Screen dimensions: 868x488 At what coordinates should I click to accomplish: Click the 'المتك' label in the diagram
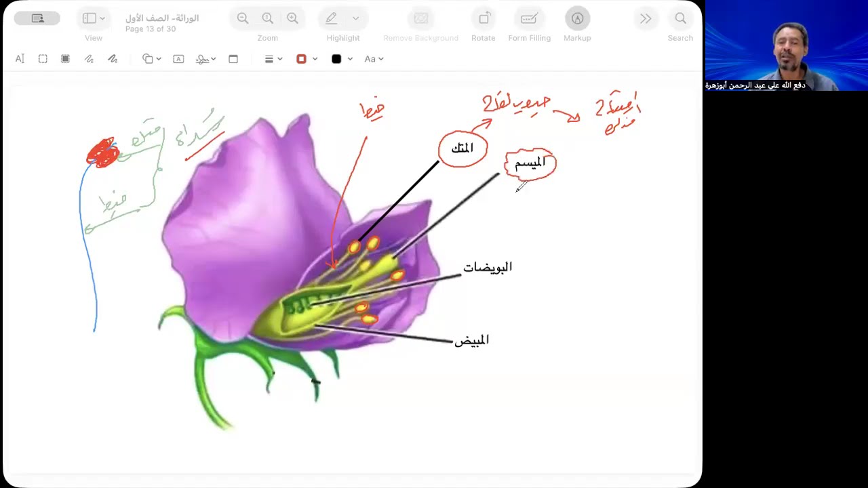click(462, 148)
